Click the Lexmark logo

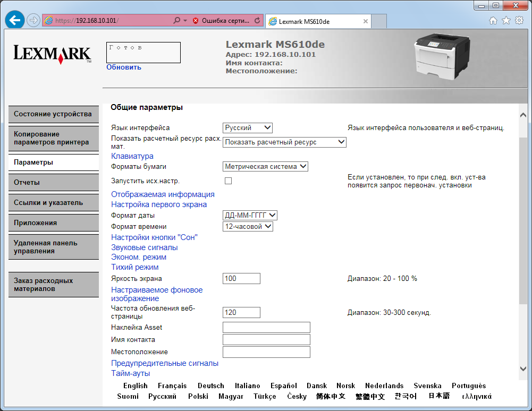[x=52, y=54]
